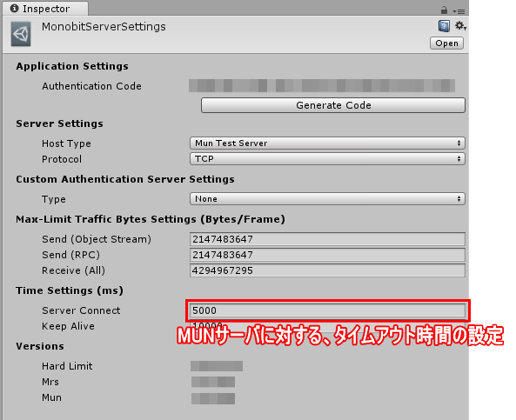This screenshot has height=420, width=516.
Task: Click the Generate Code button
Action: click(333, 105)
